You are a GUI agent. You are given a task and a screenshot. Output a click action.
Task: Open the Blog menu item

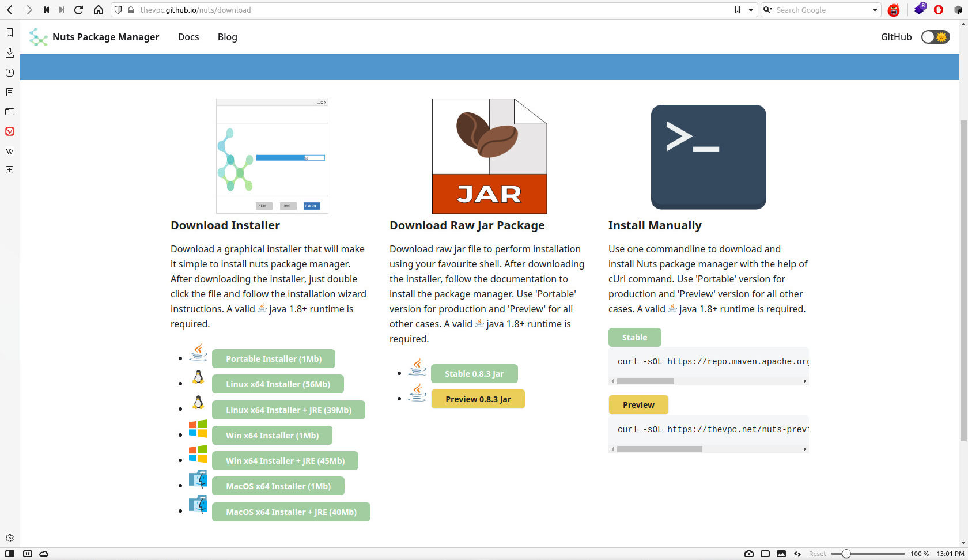[228, 37]
